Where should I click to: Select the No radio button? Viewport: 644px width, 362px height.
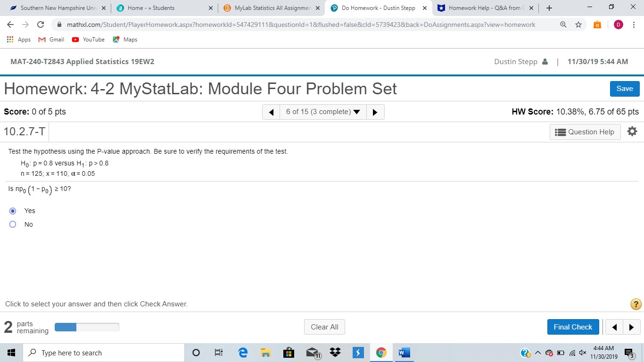pyautogui.click(x=13, y=224)
